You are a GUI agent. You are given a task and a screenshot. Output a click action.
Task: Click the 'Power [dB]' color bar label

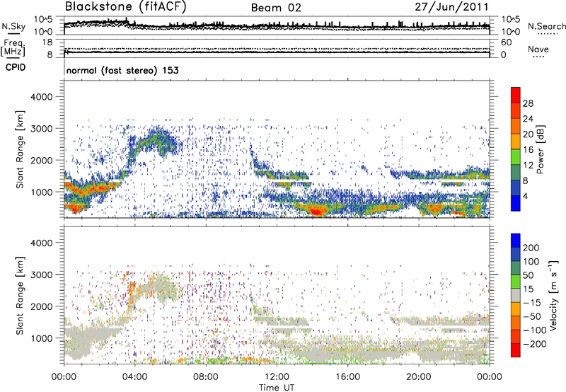pos(540,149)
